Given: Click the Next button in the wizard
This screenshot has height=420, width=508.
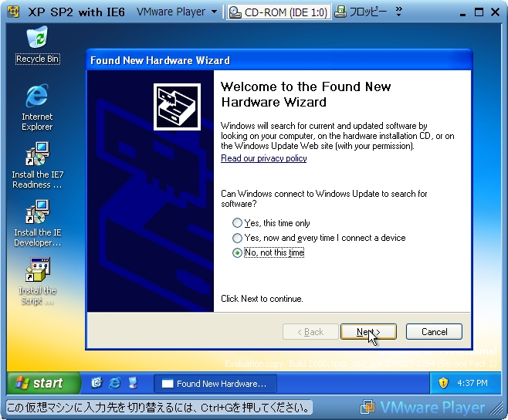Looking at the screenshot, I should [x=368, y=331].
